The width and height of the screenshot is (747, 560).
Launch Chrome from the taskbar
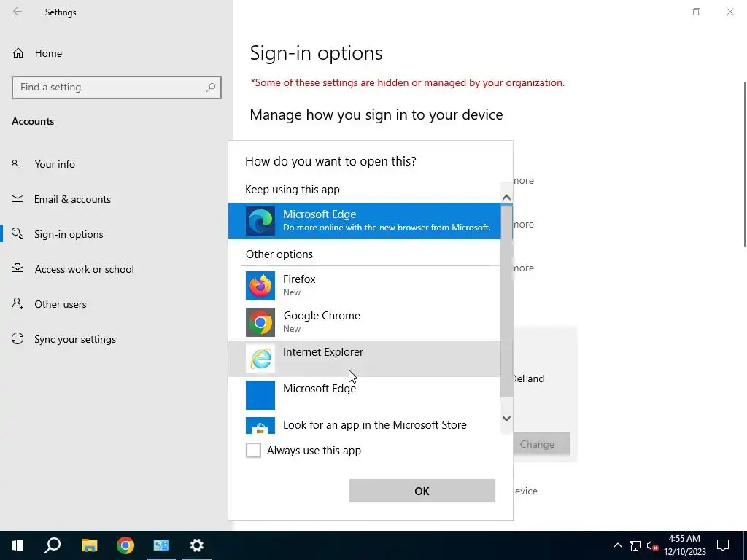pos(125,545)
